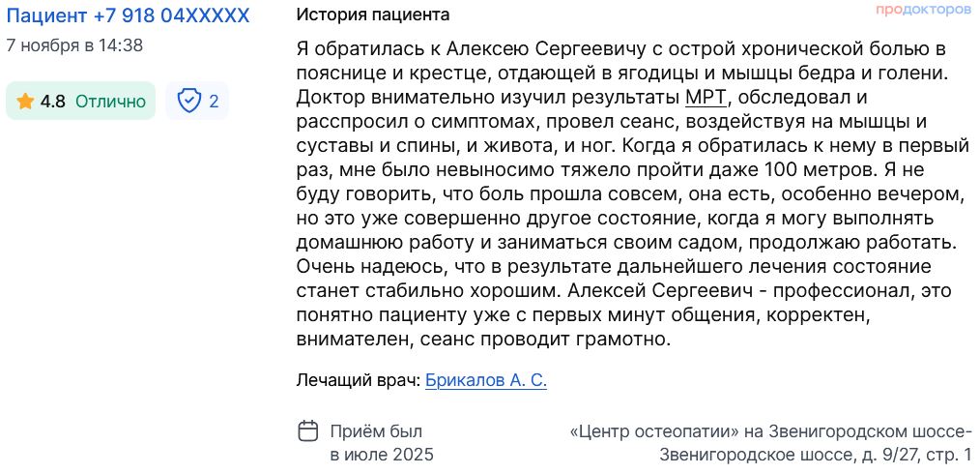This screenshot has width=980, height=474.
Task: Click the в июле 2025 appointment date
Action: click(x=382, y=455)
